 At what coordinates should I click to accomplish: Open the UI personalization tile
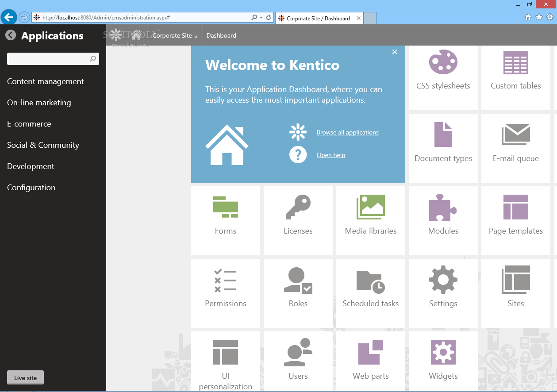226,361
